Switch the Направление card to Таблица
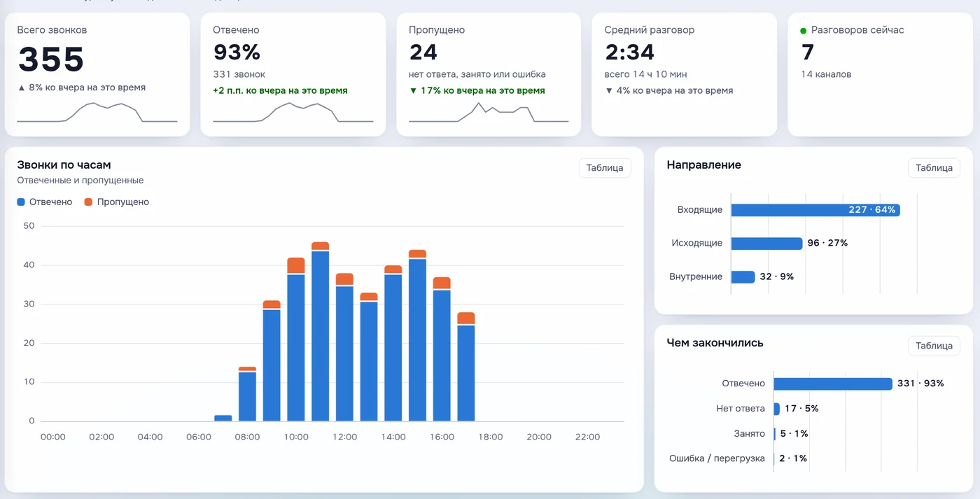This screenshot has width=980, height=499. [934, 168]
